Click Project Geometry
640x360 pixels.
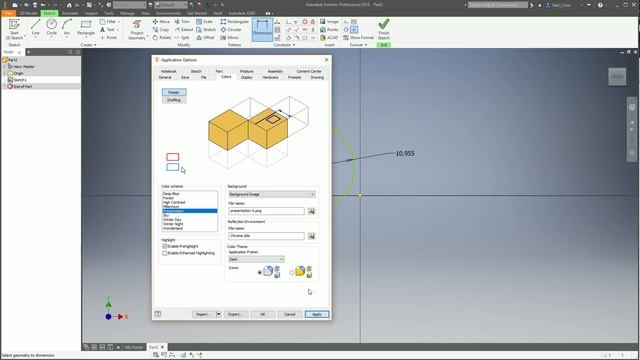(x=137, y=30)
